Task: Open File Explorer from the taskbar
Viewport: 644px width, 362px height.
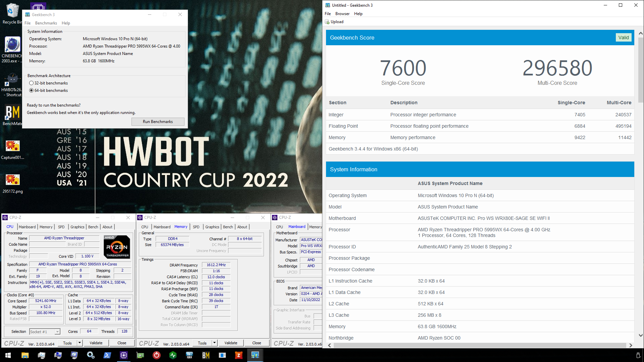Action: coord(25,355)
